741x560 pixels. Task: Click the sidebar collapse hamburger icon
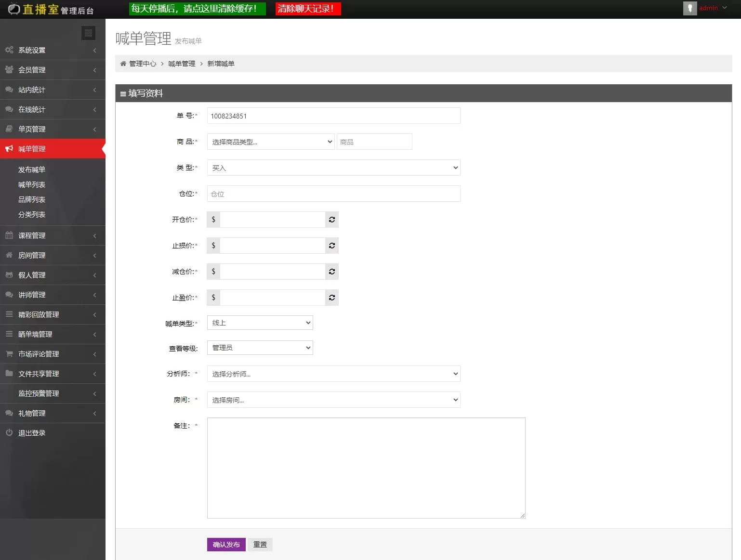pyautogui.click(x=88, y=33)
